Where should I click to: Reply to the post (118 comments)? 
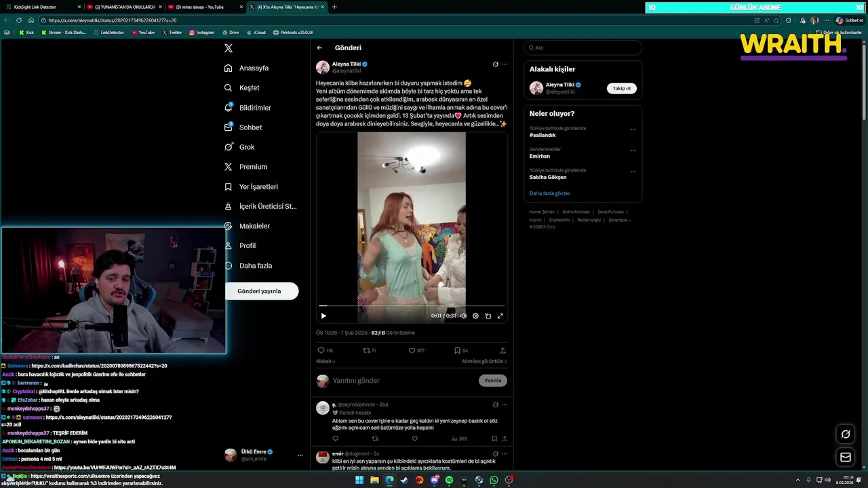tap(325, 350)
